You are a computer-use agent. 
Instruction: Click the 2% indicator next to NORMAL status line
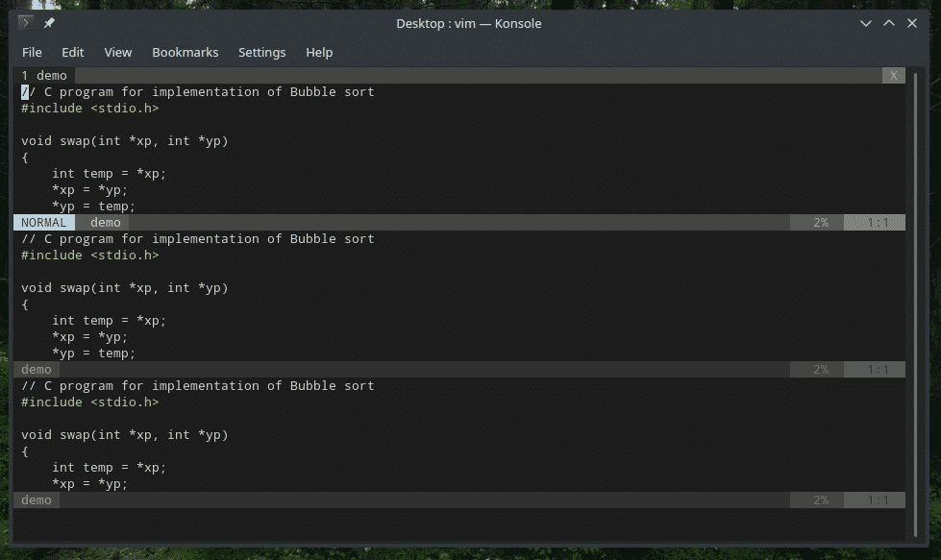point(821,223)
